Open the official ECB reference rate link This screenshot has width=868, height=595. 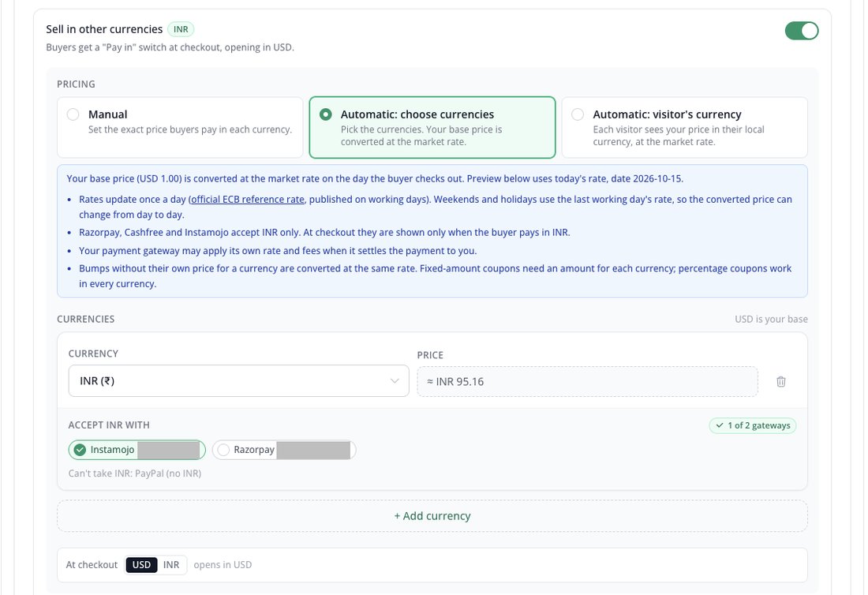[x=248, y=200]
